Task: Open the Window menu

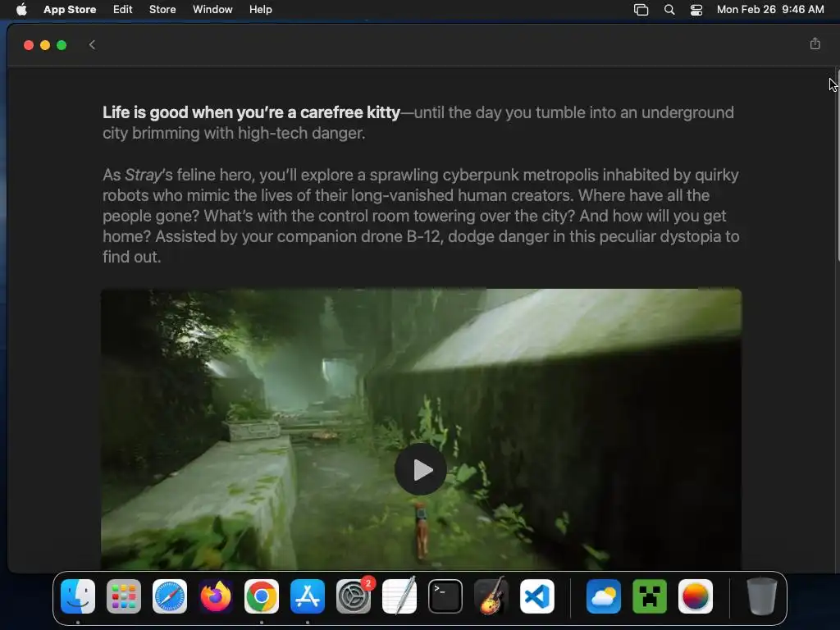Action: [x=212, y=10]
